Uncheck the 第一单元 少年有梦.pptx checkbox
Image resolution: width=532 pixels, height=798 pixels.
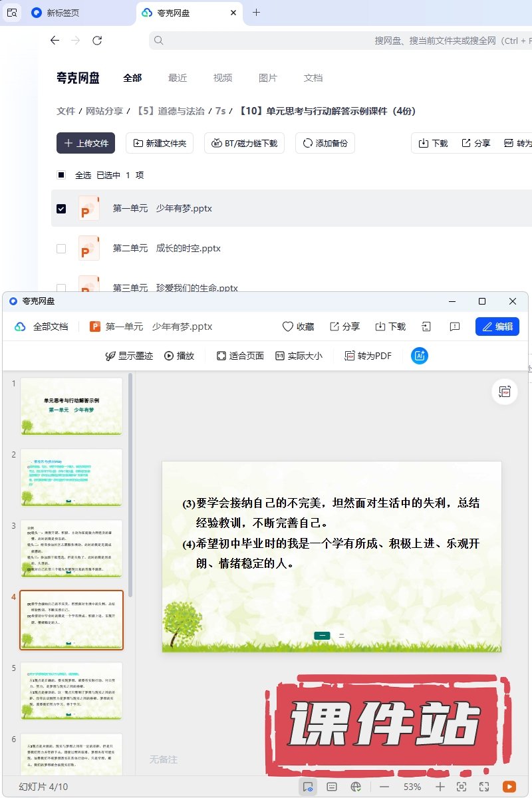(61, 209)
